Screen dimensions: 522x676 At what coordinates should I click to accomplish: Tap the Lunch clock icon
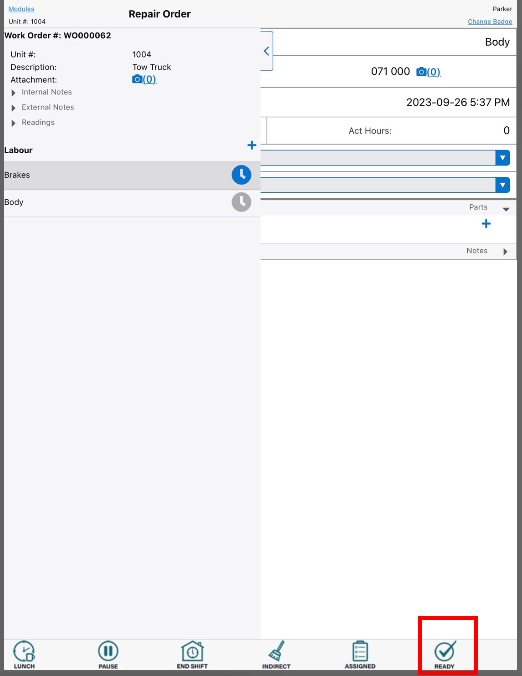click(x=24, y=651)
